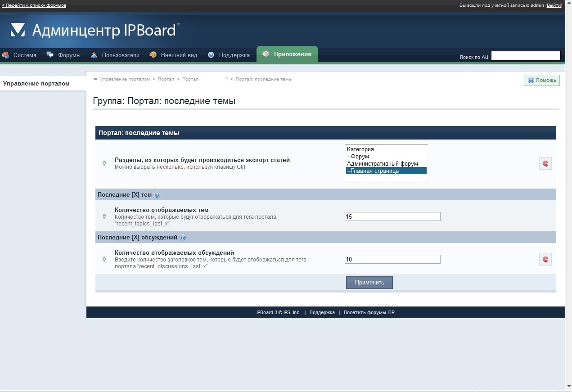Click the Выйти logout link

pyautogui.click(x=553, y=5)
